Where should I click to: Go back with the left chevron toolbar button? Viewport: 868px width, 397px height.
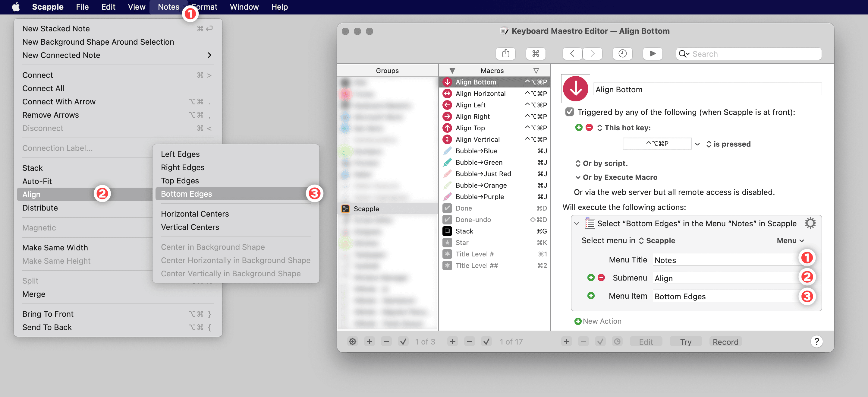click(x=572, y=54)
